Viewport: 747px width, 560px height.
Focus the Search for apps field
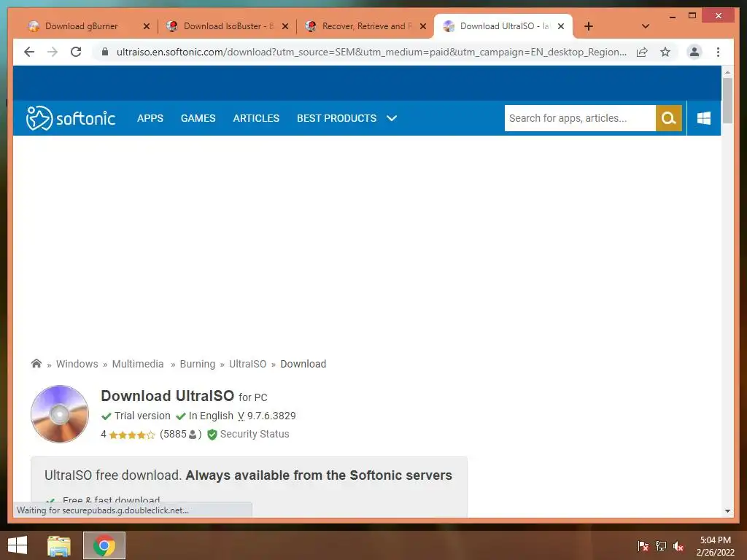580,118
